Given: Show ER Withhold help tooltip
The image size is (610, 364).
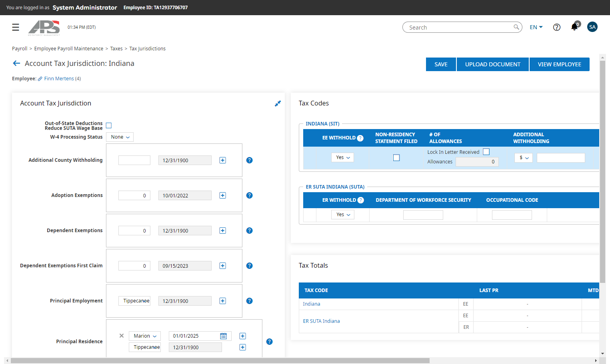Looking at the screenshot, I should coord(360,200).
